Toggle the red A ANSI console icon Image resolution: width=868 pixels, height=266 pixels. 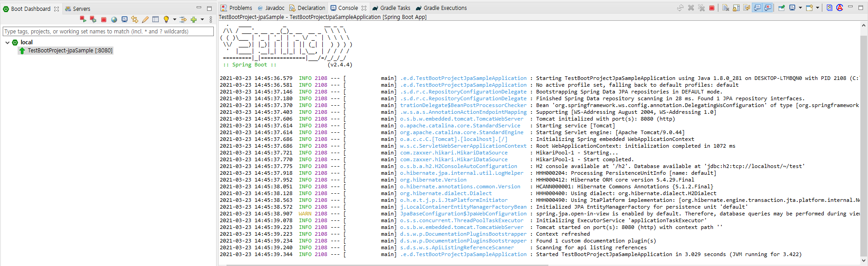coord(840,8)
